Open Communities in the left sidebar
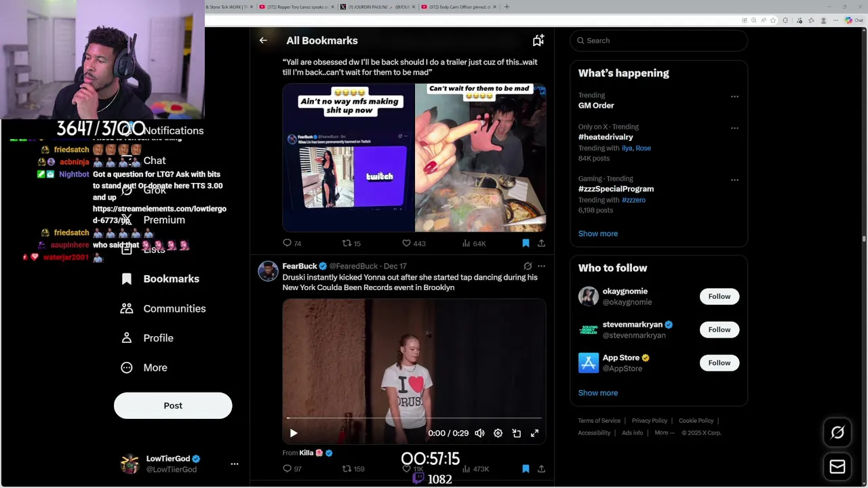The width and height of the screenshot is (868, 488). (163, 308)
